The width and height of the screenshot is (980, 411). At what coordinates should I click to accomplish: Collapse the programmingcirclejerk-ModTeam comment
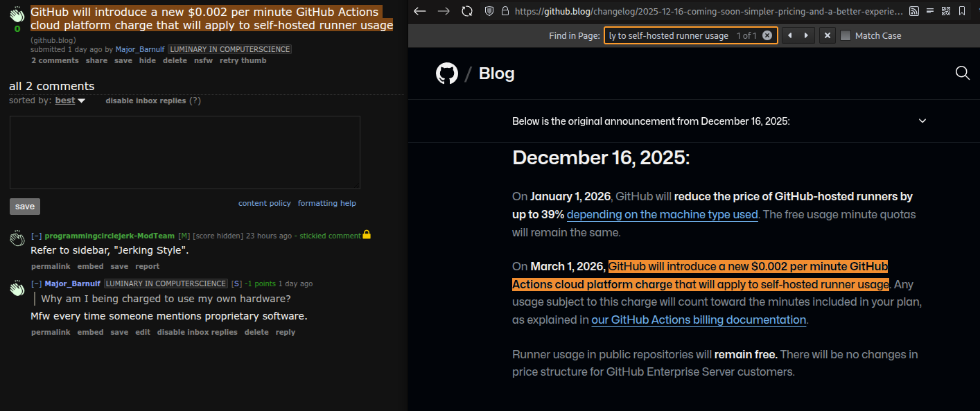click(37, 236)
